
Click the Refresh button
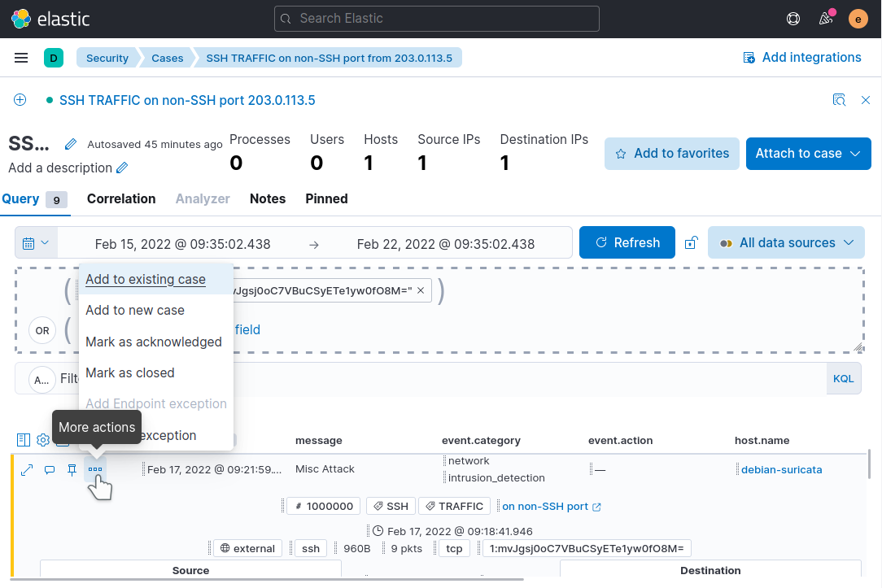click(627, 243)
